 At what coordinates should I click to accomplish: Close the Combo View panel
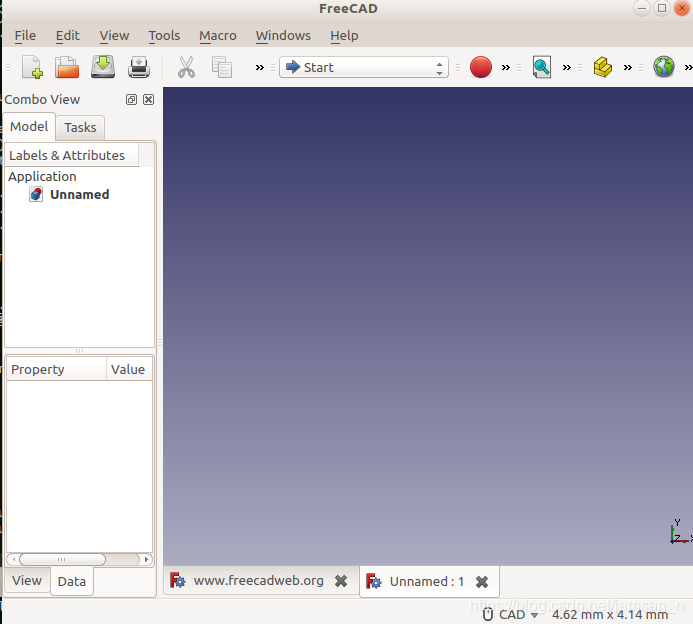(x=148, y=99)
